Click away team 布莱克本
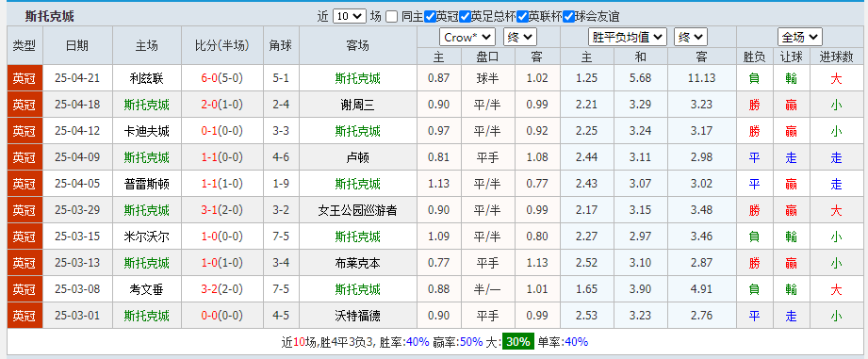Screen dimensions: 868x359 tap(357, 263)
